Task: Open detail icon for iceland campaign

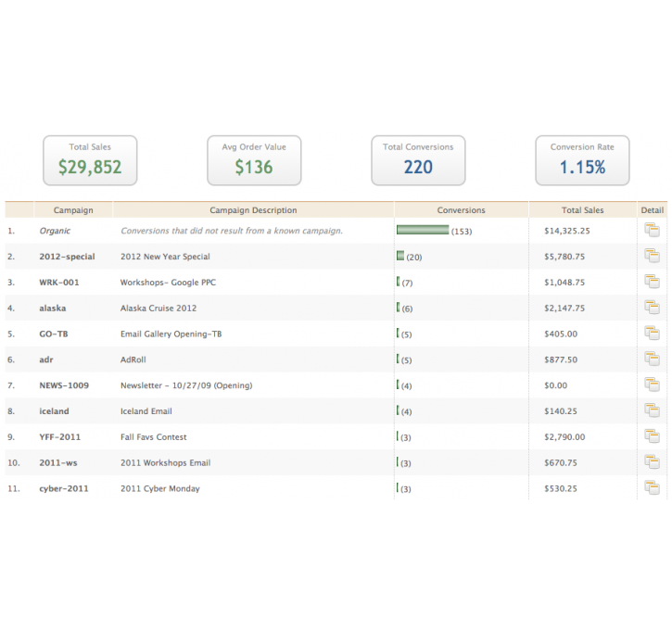Action: point(652,411)
